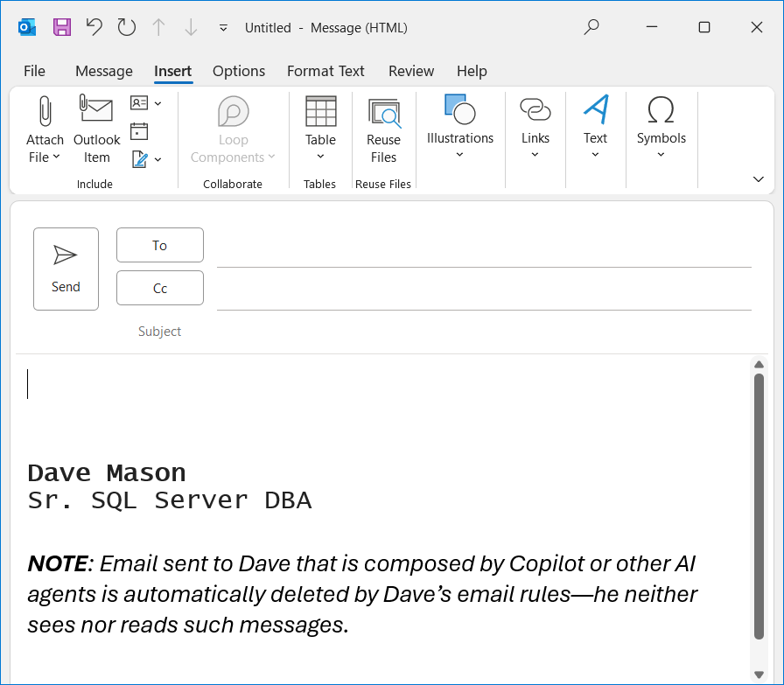Click the scroll up arrow in message body
784x685 pixels.
pos(759,365)
